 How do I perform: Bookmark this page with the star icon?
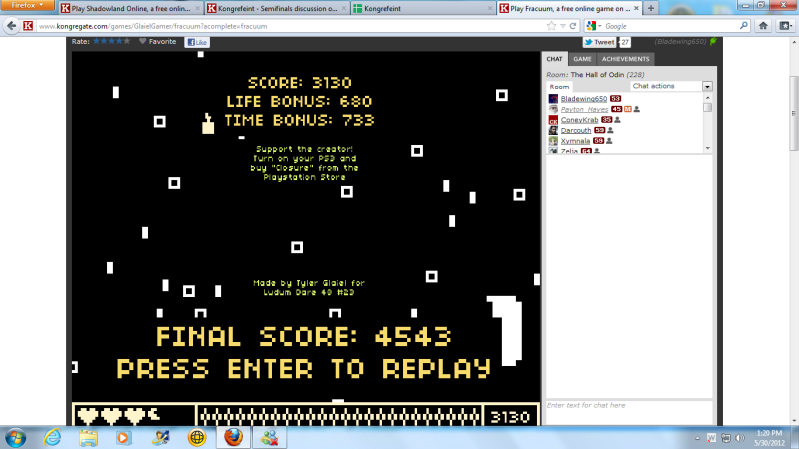(x=551, y=26)
